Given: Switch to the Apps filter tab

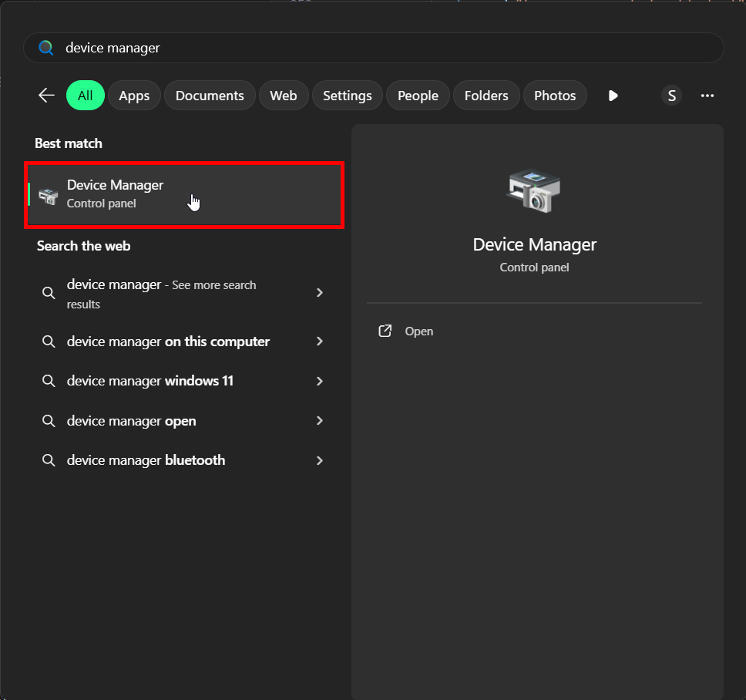Looking at the screenshot, I should pyautogui.click(x=134, y=95).
